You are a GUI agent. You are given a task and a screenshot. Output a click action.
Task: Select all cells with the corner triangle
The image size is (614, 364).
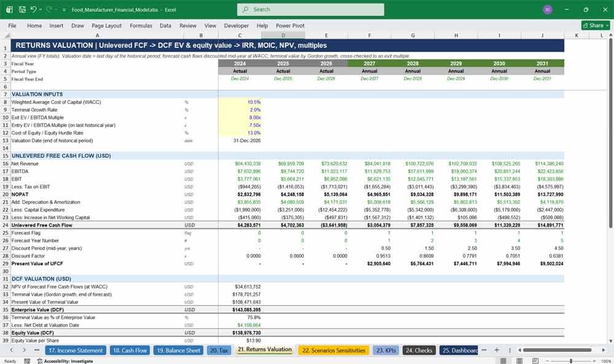coord(6,35)
